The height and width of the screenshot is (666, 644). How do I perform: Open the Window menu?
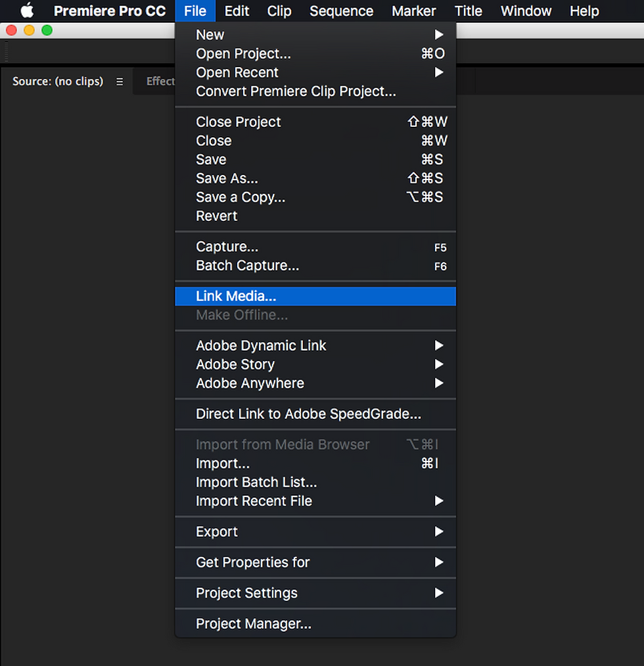[x=526, y=11]
